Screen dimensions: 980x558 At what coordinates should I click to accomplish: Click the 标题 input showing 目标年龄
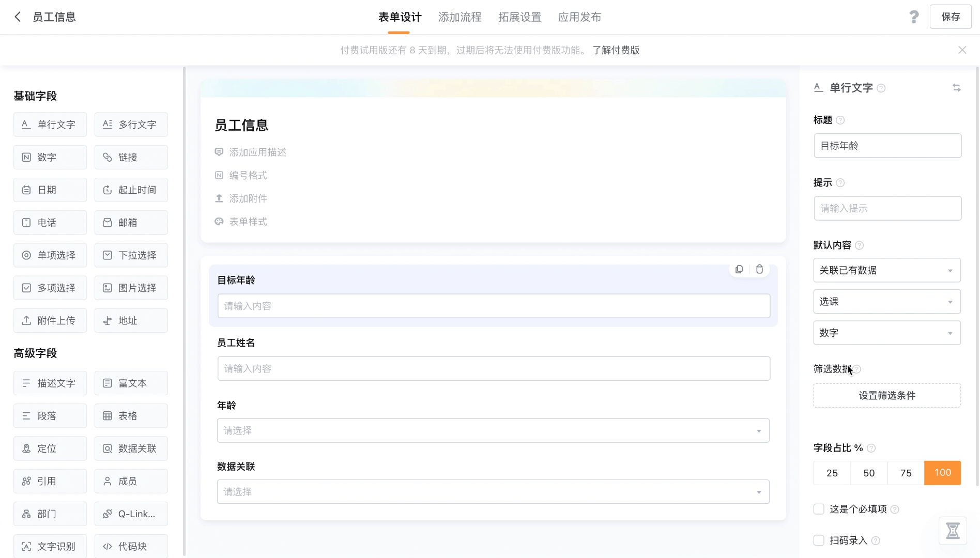(887, 146)
